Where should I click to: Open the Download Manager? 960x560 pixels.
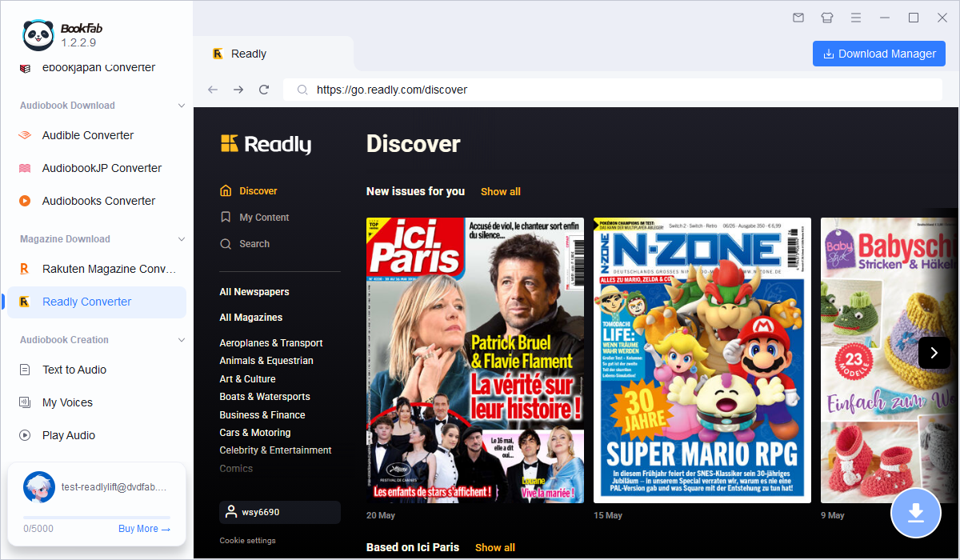click(879, 54)
